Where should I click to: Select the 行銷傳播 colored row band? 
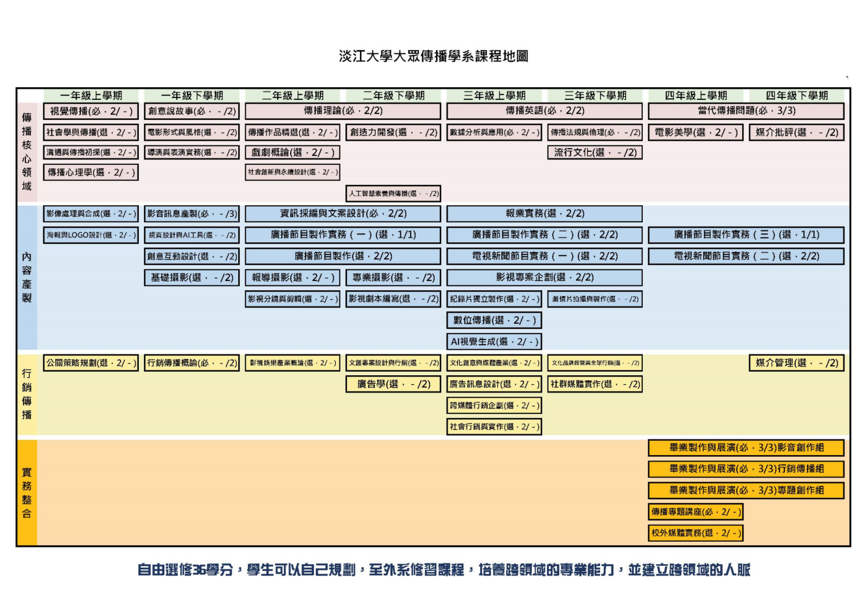[25, 393]
